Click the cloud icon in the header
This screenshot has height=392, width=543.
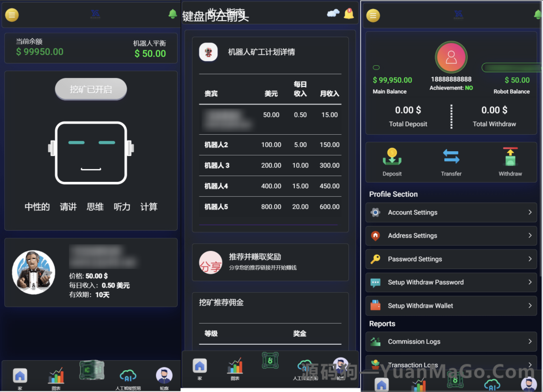tap(334, 14)
